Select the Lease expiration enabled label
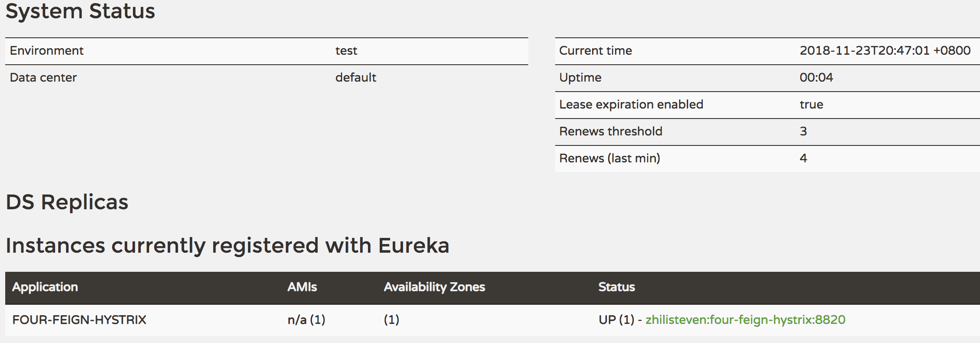This screenshot has width=980, height=343. click(x=631, y=105)
